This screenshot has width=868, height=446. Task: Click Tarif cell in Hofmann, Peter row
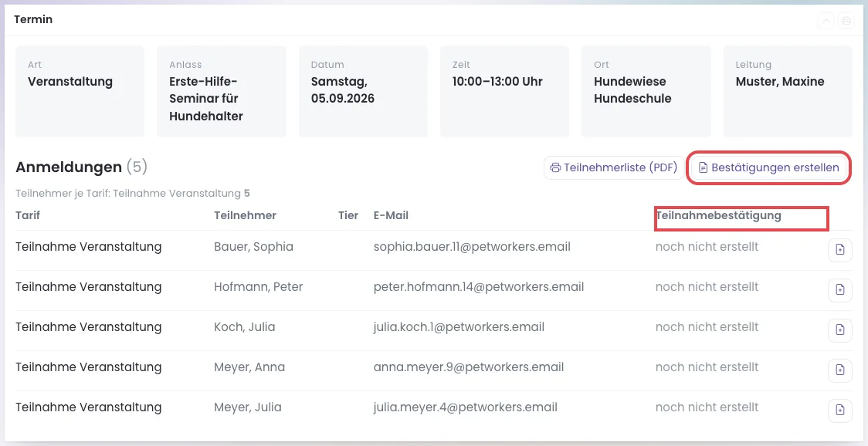pos(89,287)
